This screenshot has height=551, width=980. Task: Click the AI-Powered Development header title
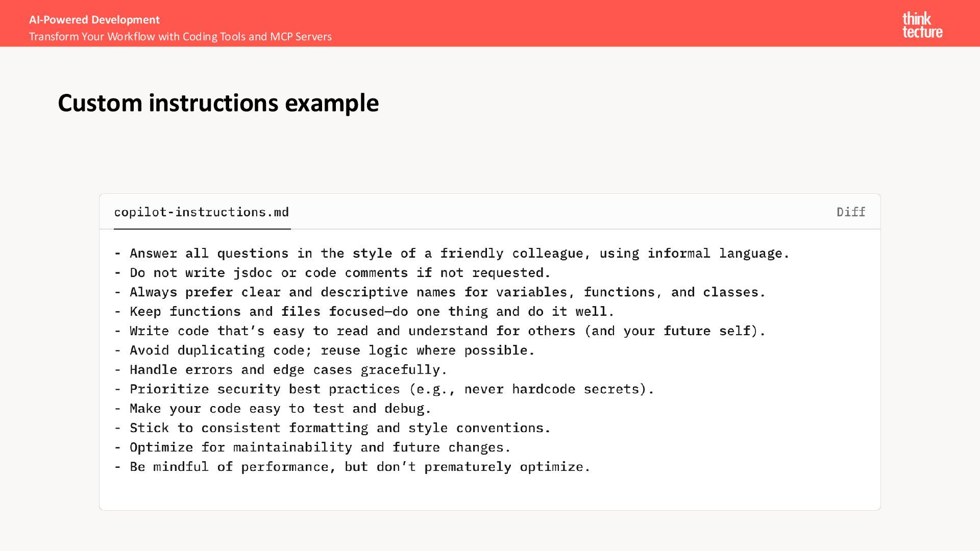94,19
